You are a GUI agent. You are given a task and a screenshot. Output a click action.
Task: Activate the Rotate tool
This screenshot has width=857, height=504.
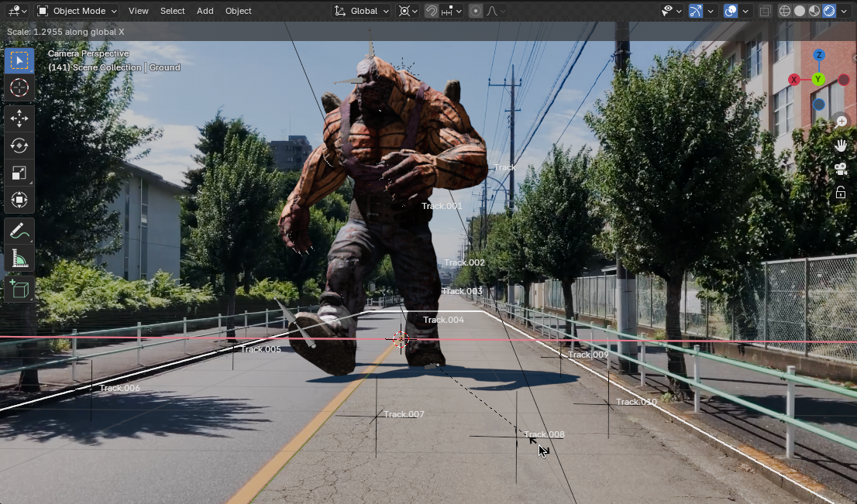point(19,146)
